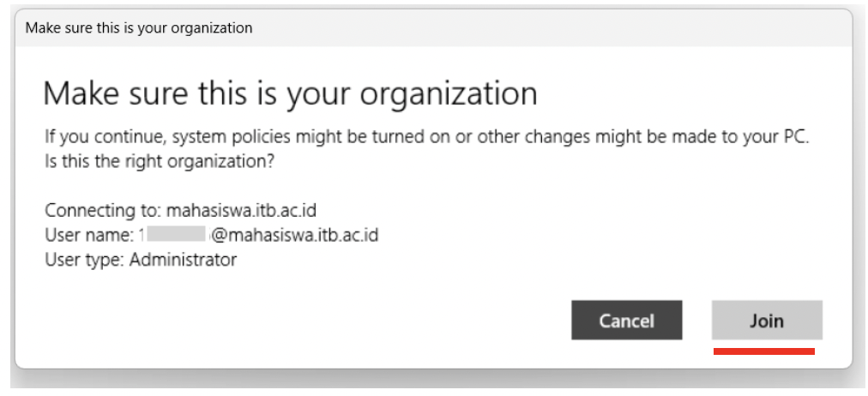Click the words "system policies" in the warning
868x396 pixels.
click(x=232, y=138)
